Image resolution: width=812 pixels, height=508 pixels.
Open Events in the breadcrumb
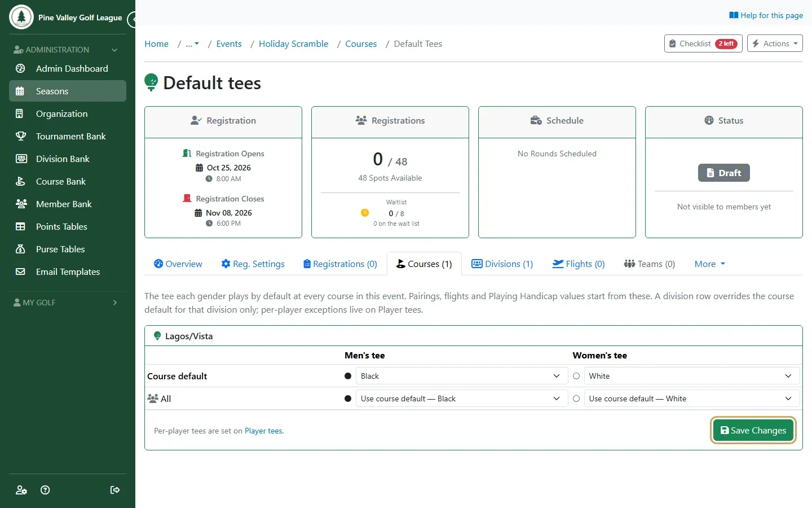[x=229, y=44]
